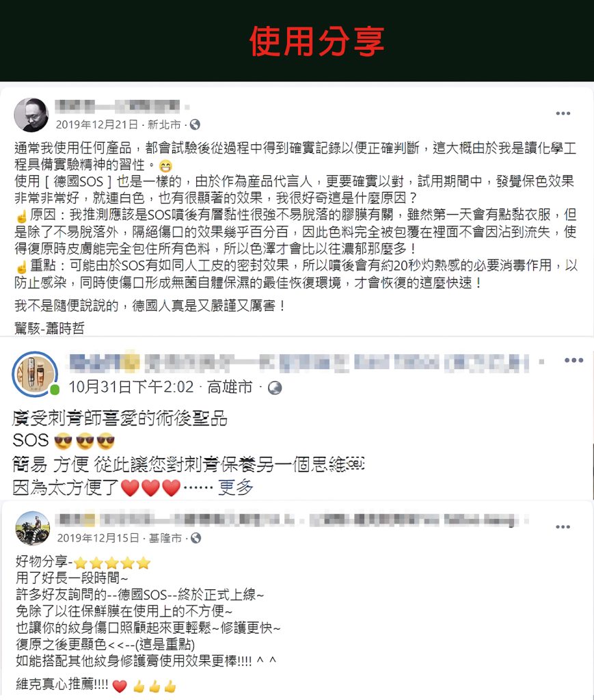Click 高雄市 location link
Screen dimensions: 594x700
[230, 387]
